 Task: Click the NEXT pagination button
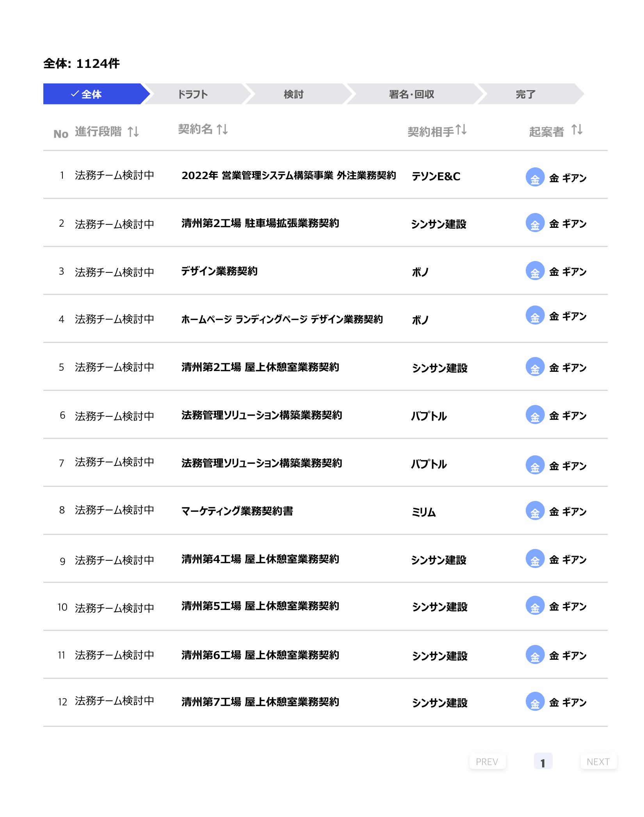click(599, 761)
